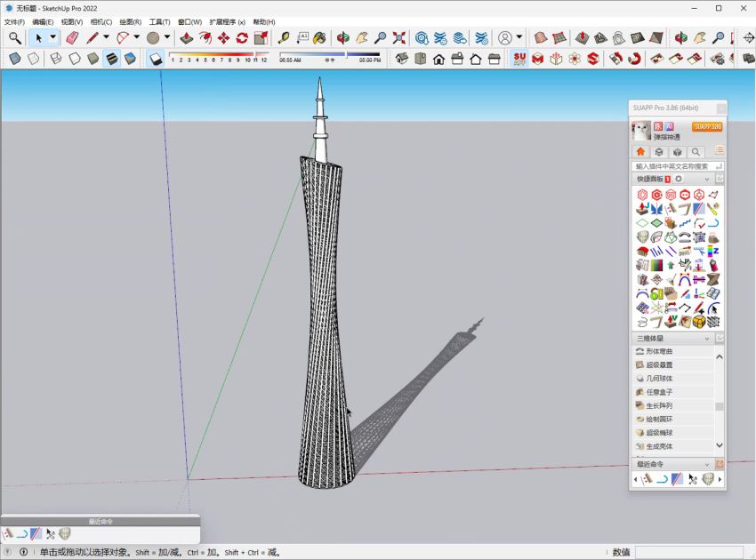Activate the Follow Me tool
This screenshot has height=560, width=756.
(205, 37)
